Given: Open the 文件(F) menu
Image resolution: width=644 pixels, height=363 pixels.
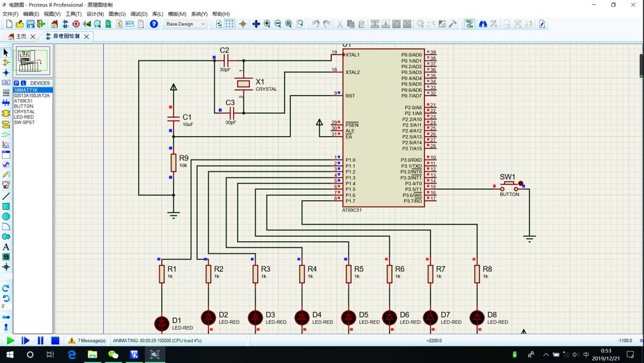Looking at the screenshot, I should click(x=10, y=14).
